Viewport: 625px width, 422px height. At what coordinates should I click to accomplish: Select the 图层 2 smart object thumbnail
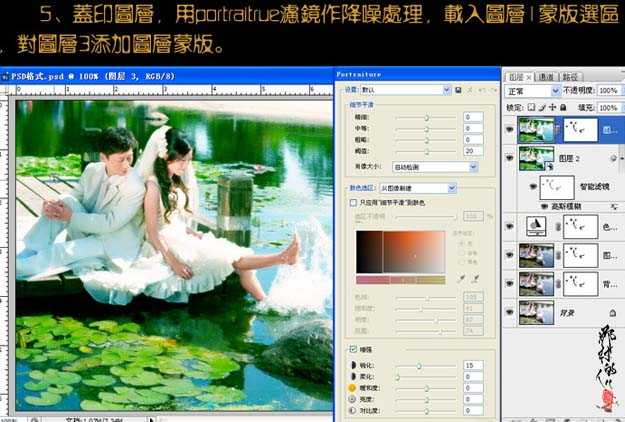click(536, 158)
